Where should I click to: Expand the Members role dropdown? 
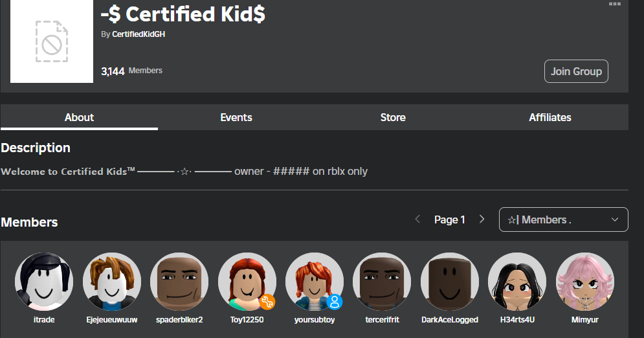(x=563, y=220)
